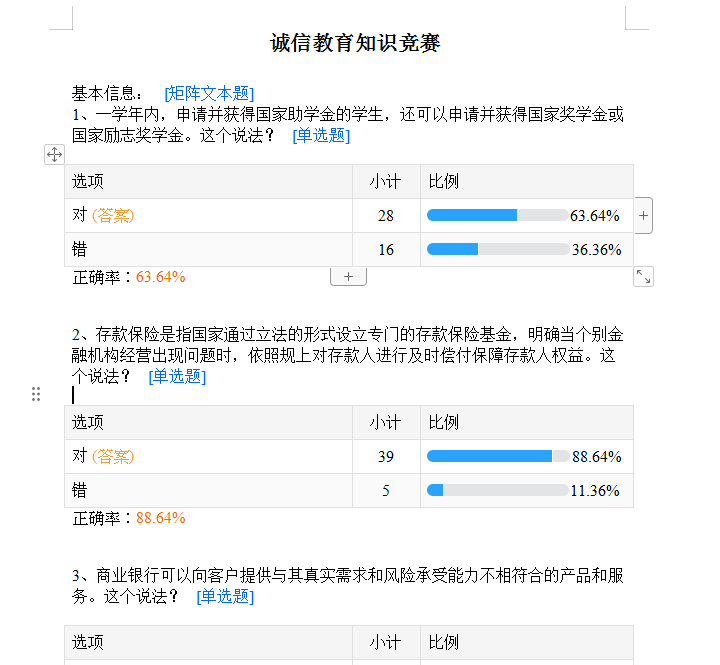Select cell with count 39
The width and height of the screenshot is (720, 665).
pyautogui.click(x=386, y=456)
